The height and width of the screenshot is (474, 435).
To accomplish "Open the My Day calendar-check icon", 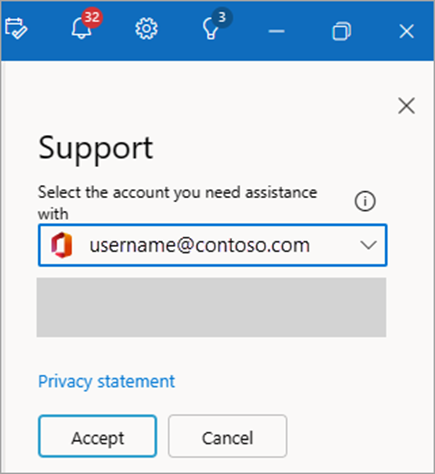I will pos(16,29).
